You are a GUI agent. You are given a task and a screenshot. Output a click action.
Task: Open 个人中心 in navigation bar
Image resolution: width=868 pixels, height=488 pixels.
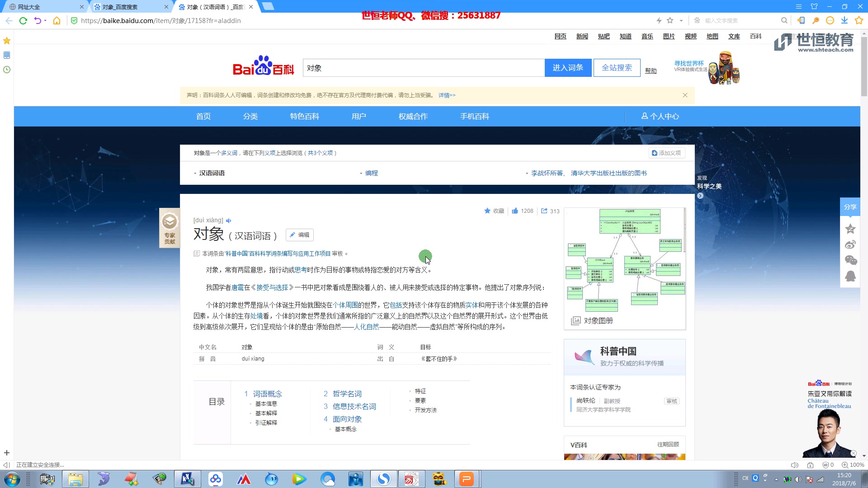pyautogui.click(x=660, y=116)
